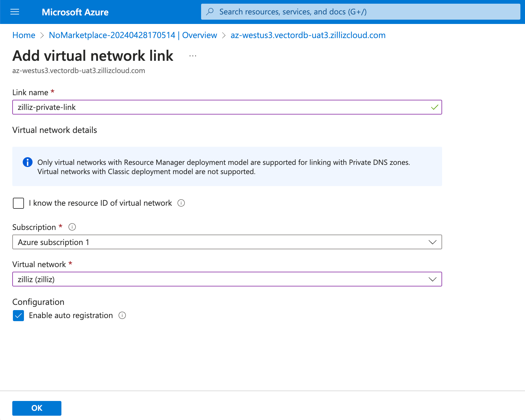The height and width of the screenshot is (420, 525).
Task: Open NoMarketplace Overview breadcrumb link
Action: pyautogui.click(x=133, y=35)
